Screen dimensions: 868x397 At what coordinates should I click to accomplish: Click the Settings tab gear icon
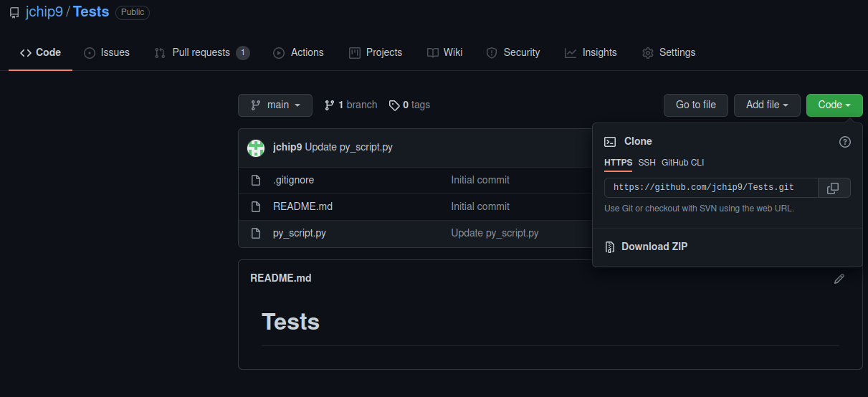point(648,53)
